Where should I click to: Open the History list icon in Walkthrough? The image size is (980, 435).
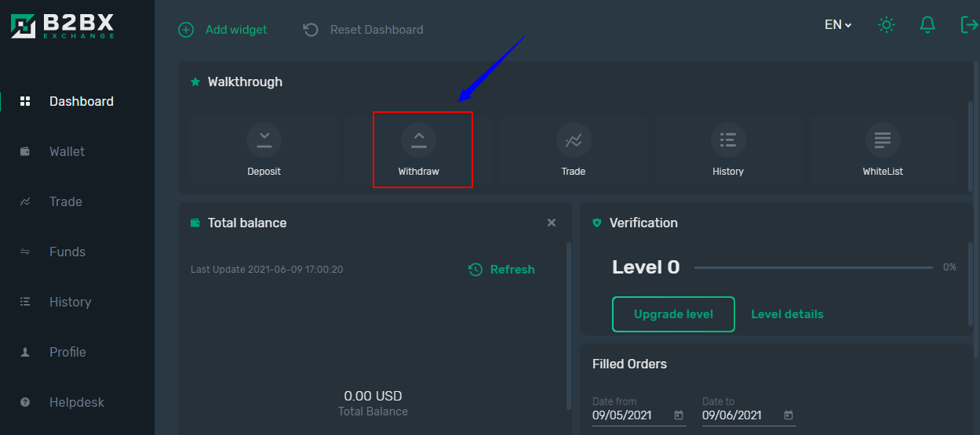pos(728,140)
